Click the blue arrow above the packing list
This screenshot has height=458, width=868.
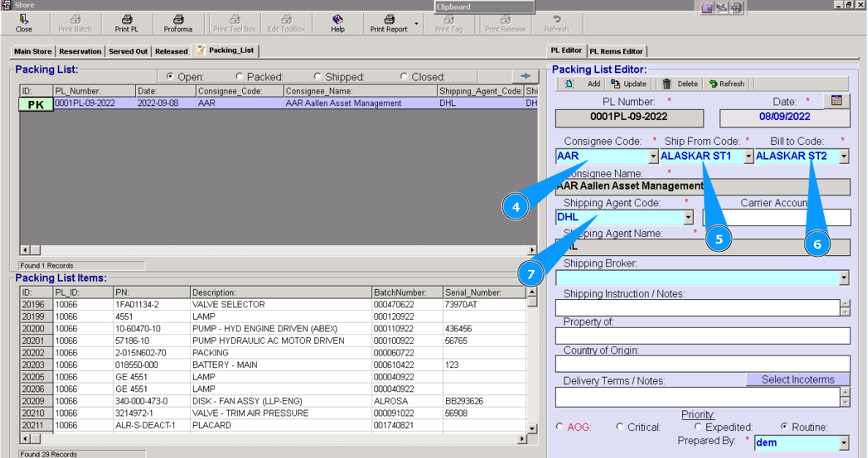point(525,75)
